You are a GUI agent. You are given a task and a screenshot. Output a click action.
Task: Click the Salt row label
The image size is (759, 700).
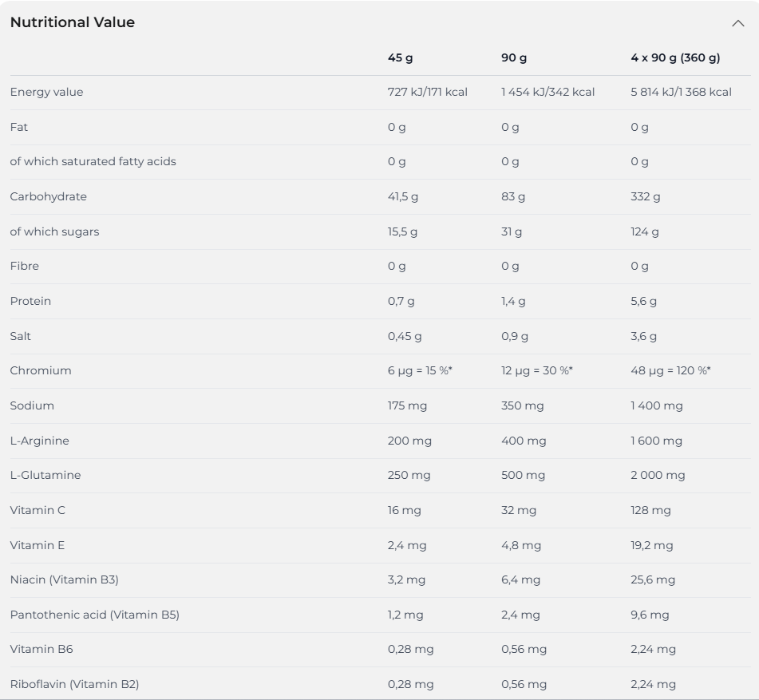[x=20, y=336]
